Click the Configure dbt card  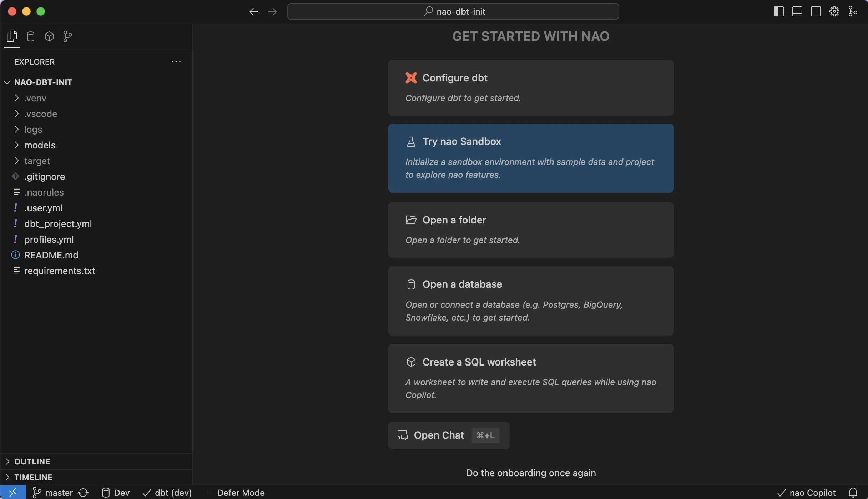[x=531, y=88]
